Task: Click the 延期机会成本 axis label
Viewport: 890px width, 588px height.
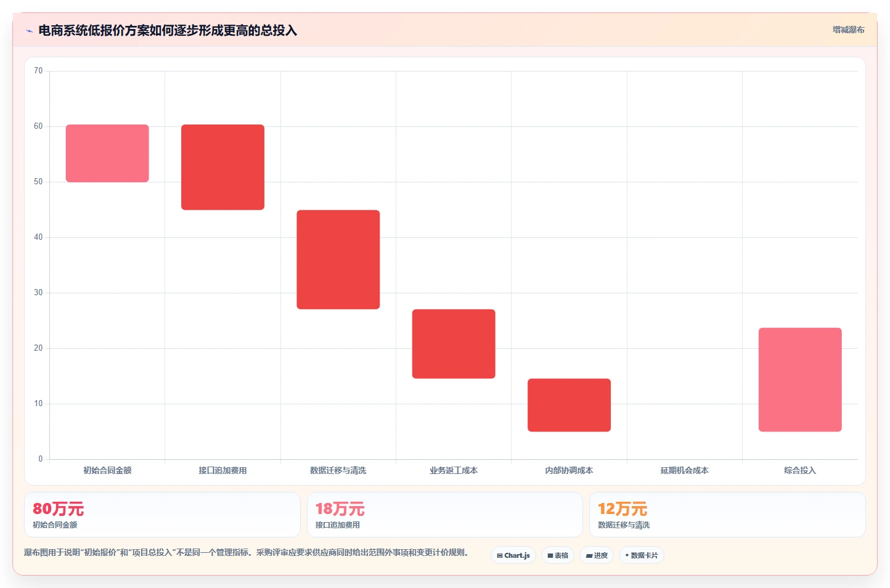Action: click(x=685, y=470)
